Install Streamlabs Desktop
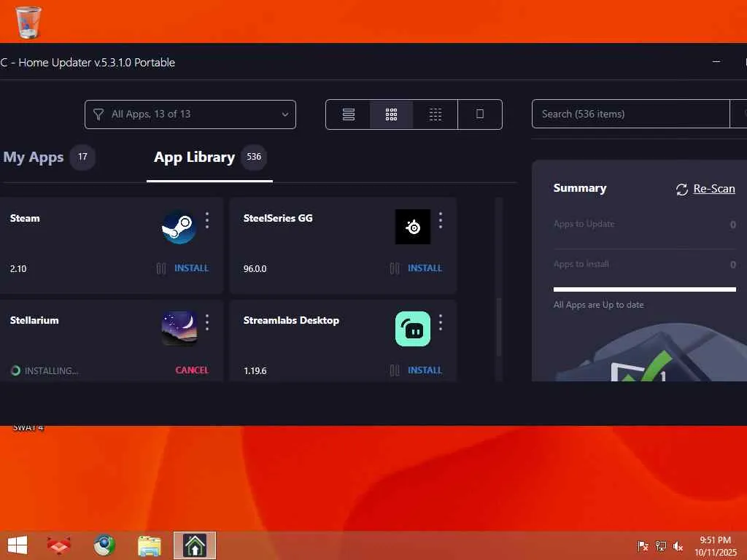 click(x=425, y=370)
